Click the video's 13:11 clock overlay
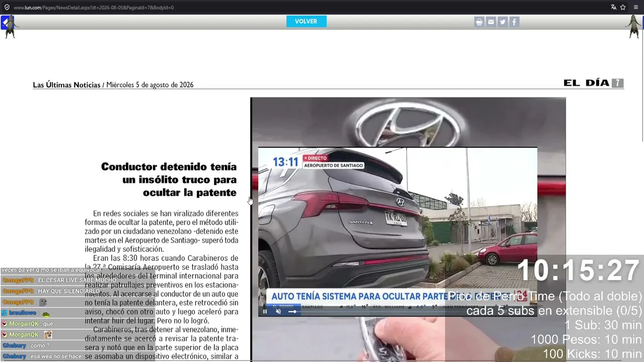 285,162
